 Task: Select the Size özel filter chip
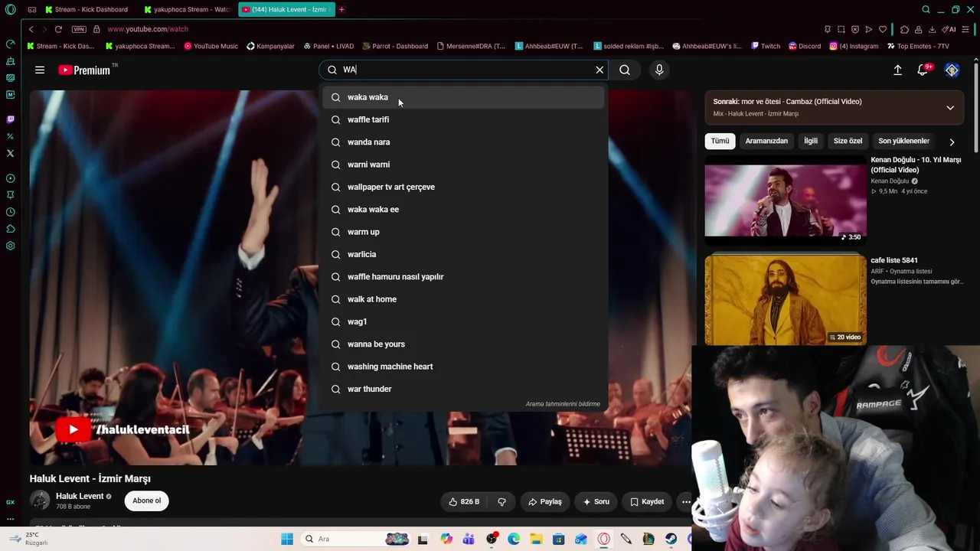[x=848, y=141]
